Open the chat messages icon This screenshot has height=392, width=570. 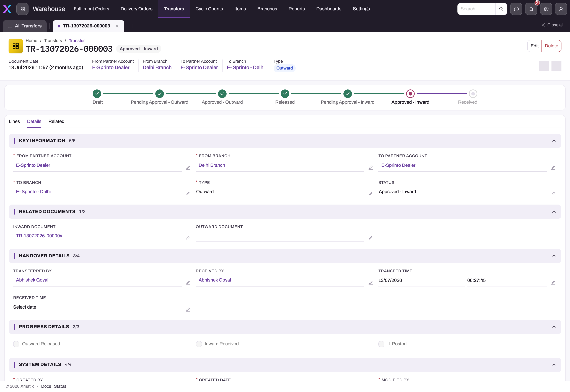pyautogui.click(x=516, y=9)
